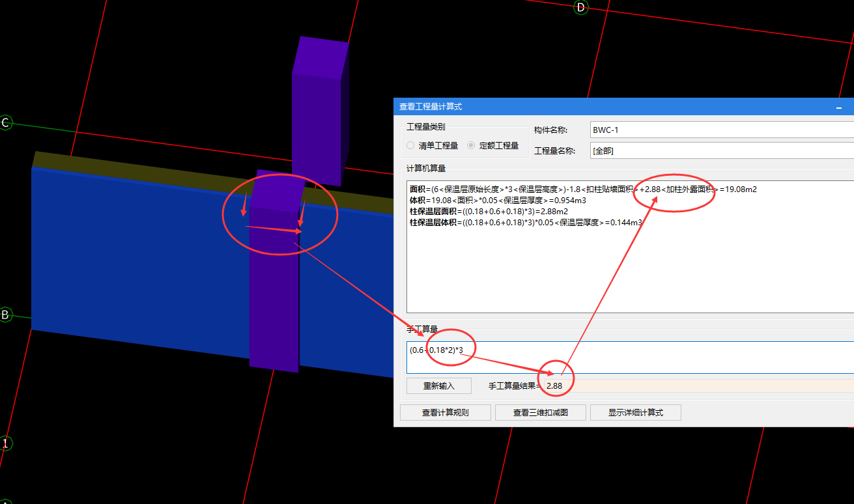Click the 查看三维扣减图 button

(541, 412)
